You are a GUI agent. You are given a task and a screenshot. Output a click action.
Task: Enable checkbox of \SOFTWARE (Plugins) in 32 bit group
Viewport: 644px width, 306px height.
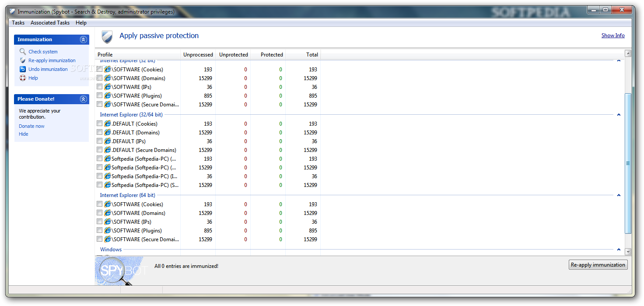(100, 95)
